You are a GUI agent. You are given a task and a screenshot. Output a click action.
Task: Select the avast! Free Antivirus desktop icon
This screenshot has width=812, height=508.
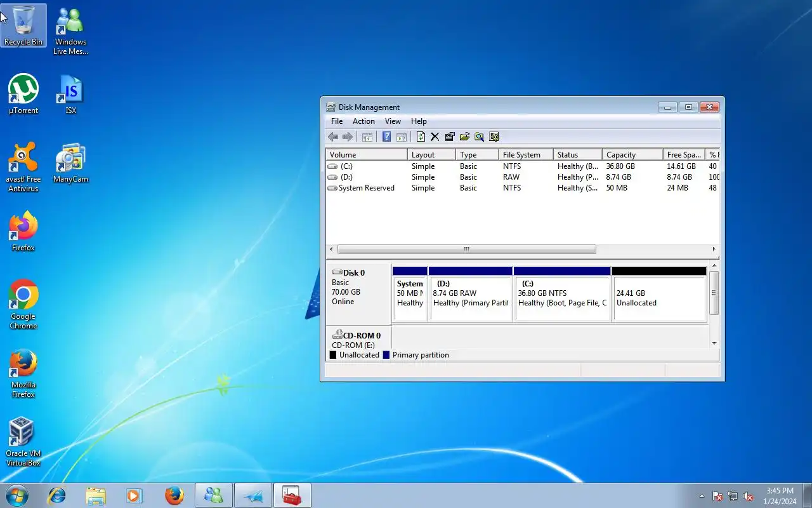(x=23, y=167)
